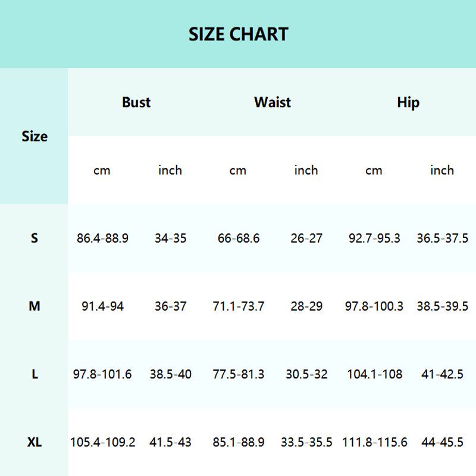Click the XL size row label
Viewport: 476px width, 476px height.
point(35,443)
